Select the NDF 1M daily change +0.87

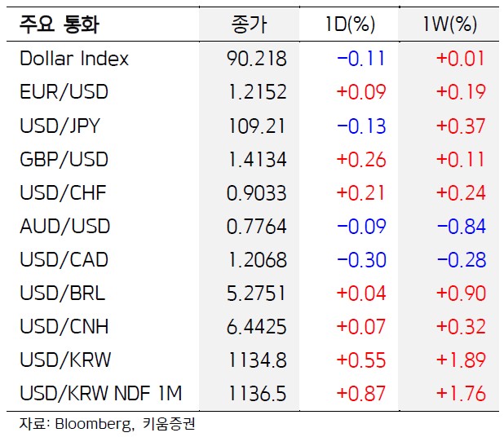click(360, 394)
